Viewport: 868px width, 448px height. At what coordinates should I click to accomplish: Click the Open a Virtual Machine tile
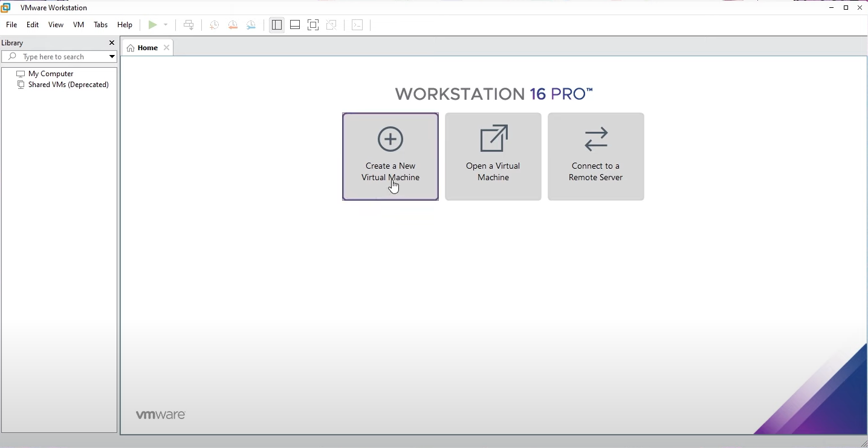[x=493, y=157]
